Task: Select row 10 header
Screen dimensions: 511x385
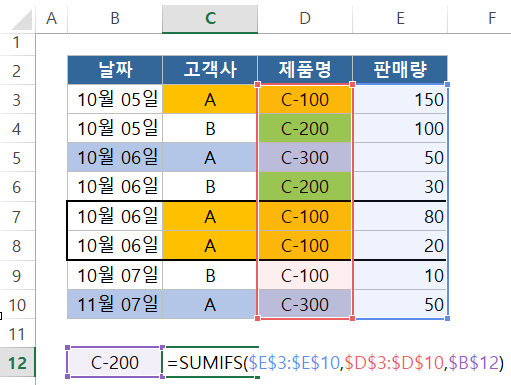Action: pos(17,304)
